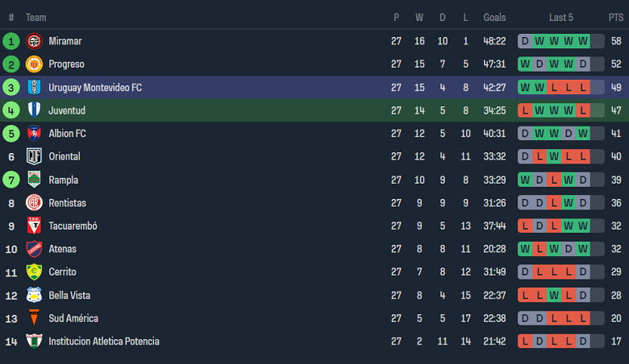Open the Sud América team page

(x=73, y=318)
